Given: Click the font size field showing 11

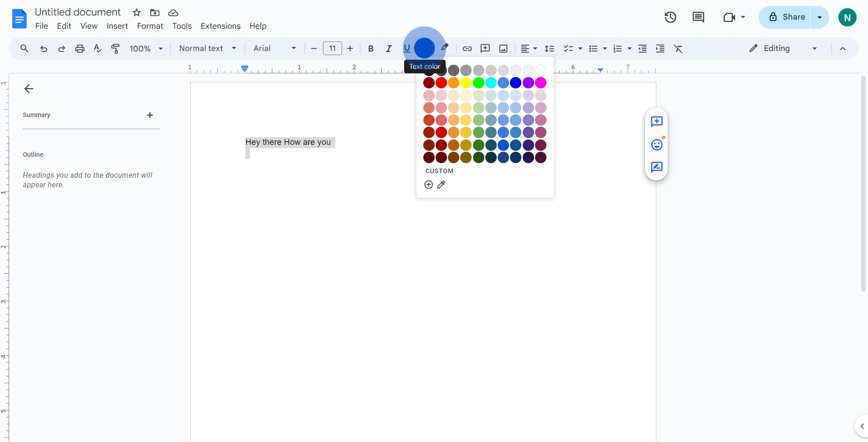Looking at the screenshot, I should (x=333, y=48).
